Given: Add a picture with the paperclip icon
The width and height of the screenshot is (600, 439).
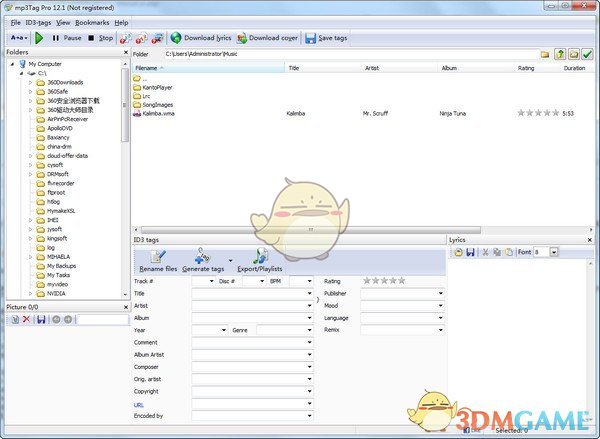Looking at the screenshot, I should click(x=15, y=320).
